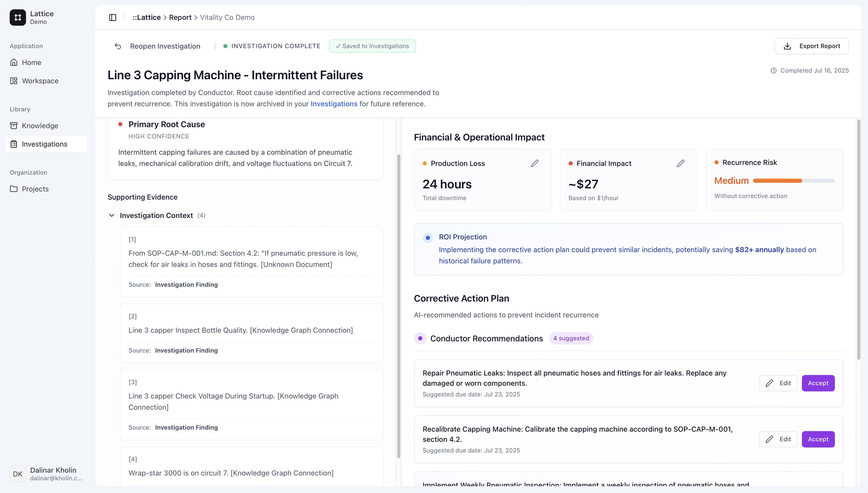The height and width of the screenshot is (493, 868).
Task: Click the DK user avatar
Action: point(18,474)
